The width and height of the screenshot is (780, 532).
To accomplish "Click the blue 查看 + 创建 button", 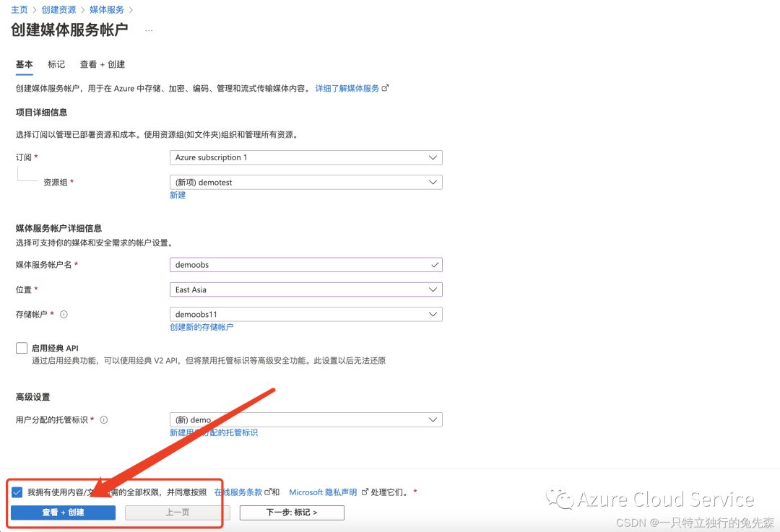I will 63,513.
